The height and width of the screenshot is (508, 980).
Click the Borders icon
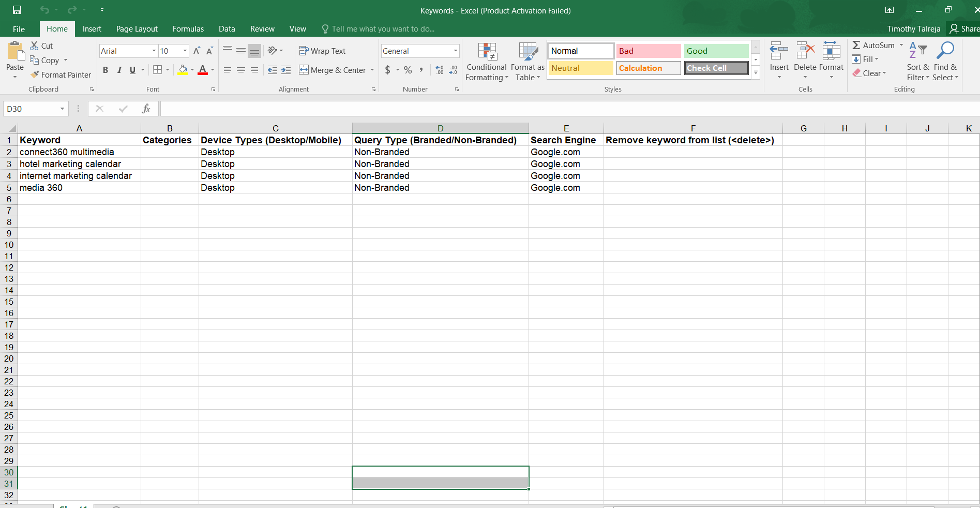[x=158, y=70]
